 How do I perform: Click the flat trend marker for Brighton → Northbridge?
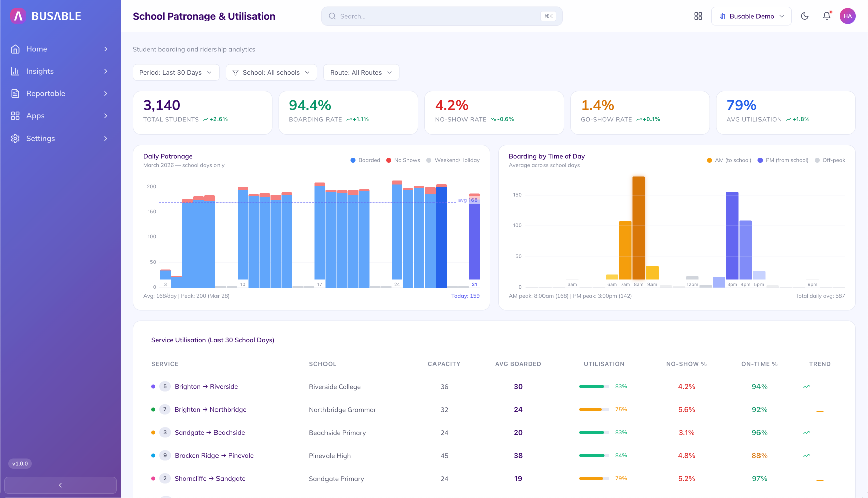tap(820, 411)
